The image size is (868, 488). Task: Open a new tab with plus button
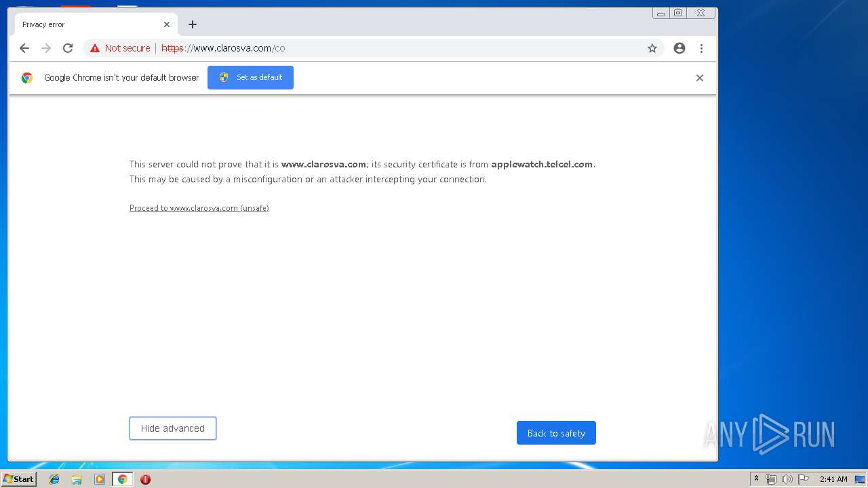[193, 24]
